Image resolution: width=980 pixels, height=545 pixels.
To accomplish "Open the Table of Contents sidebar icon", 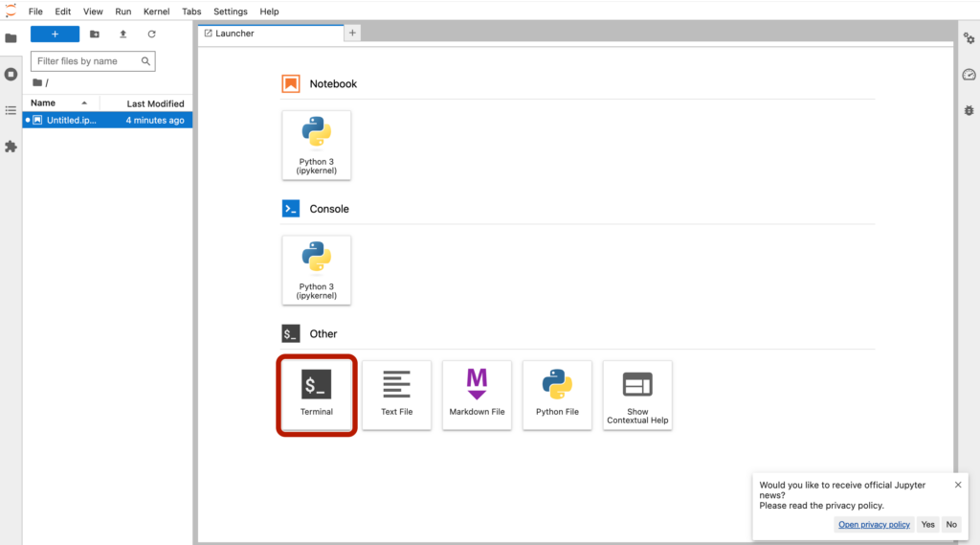I will point(11,110).
